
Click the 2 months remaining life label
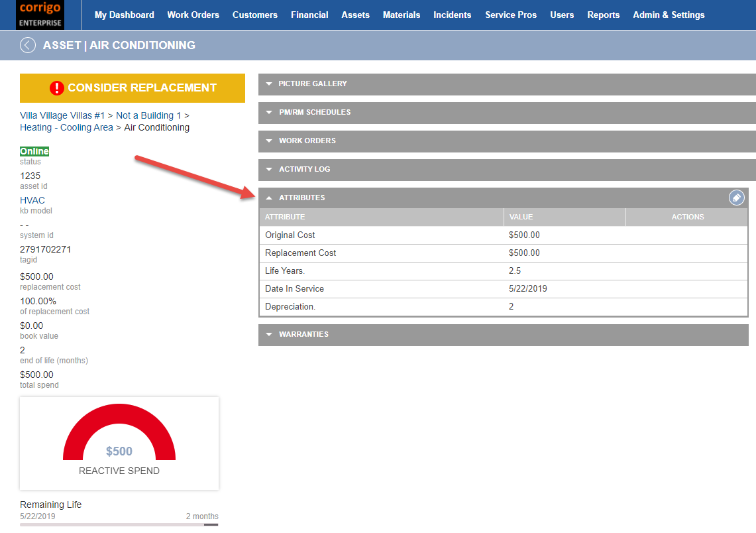click(x=202, y=516)
